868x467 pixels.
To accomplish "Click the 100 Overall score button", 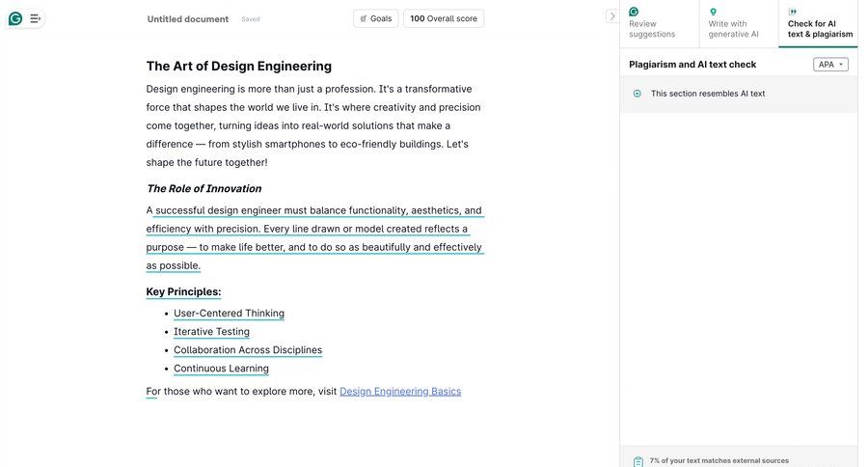I will (444, 18).
